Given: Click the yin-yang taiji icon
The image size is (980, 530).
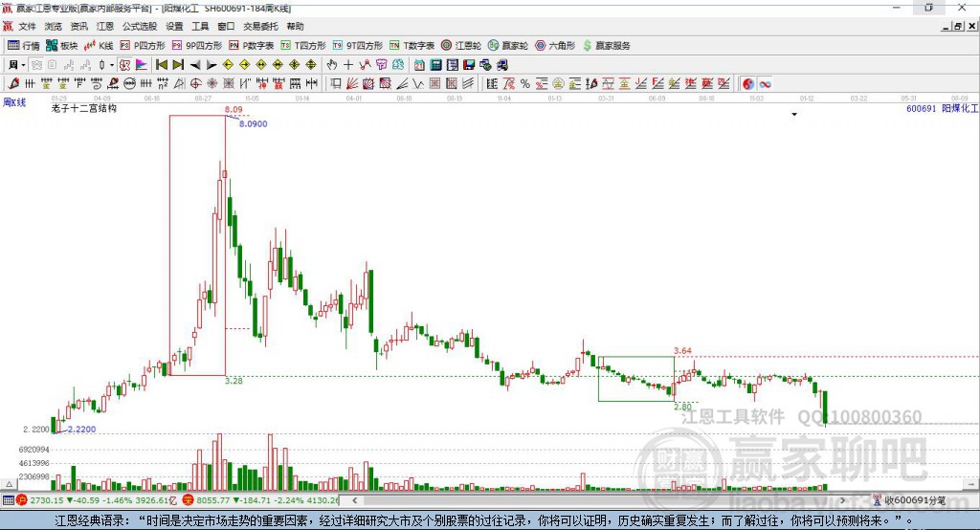Looking at the screenshot, I should coord(748,84).
